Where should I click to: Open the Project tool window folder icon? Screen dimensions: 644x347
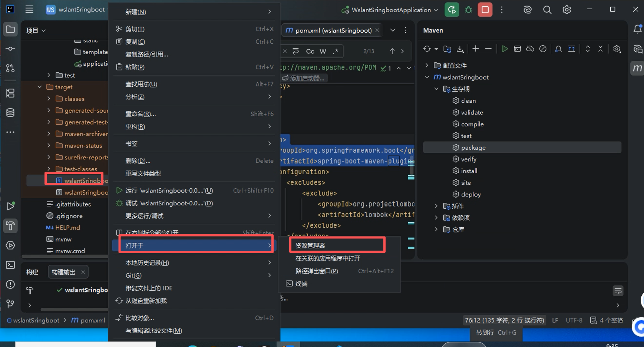(x=10, y=30)
